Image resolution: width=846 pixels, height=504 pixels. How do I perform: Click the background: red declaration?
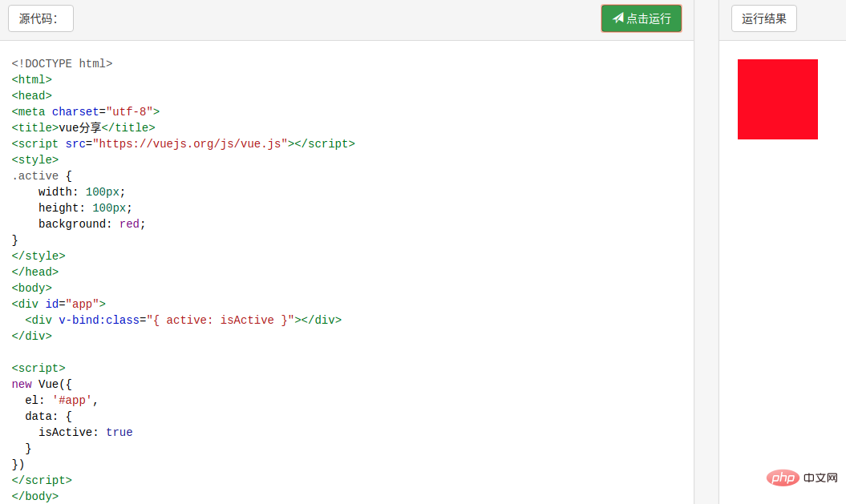click(x=91, y=224)
